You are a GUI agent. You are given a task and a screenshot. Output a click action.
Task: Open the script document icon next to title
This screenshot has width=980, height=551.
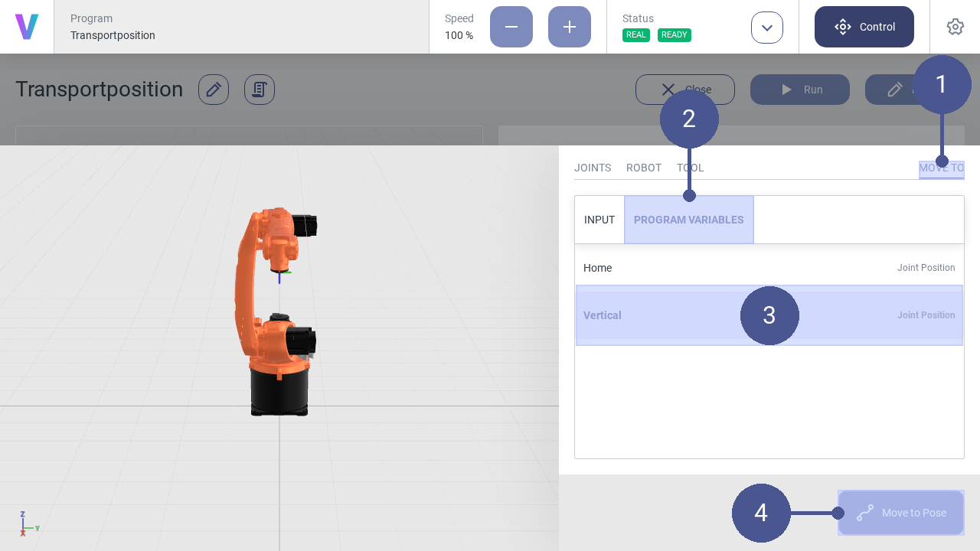(260, 90)
